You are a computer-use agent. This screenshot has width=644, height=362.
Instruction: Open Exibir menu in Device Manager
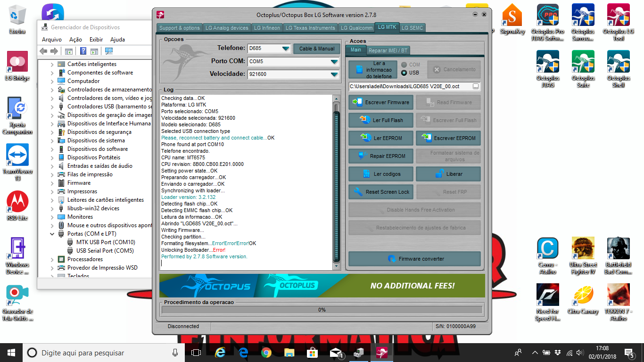[x=96, y=40]
